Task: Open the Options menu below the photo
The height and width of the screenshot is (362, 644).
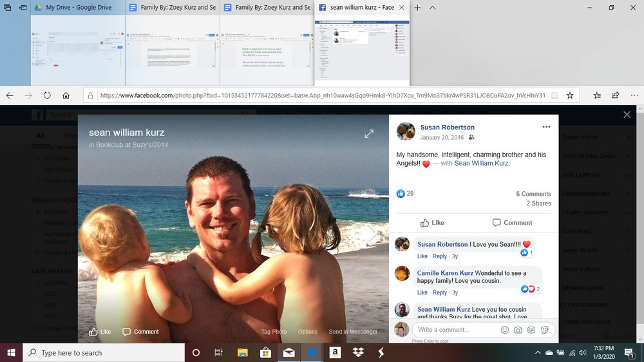Action: 307,332
